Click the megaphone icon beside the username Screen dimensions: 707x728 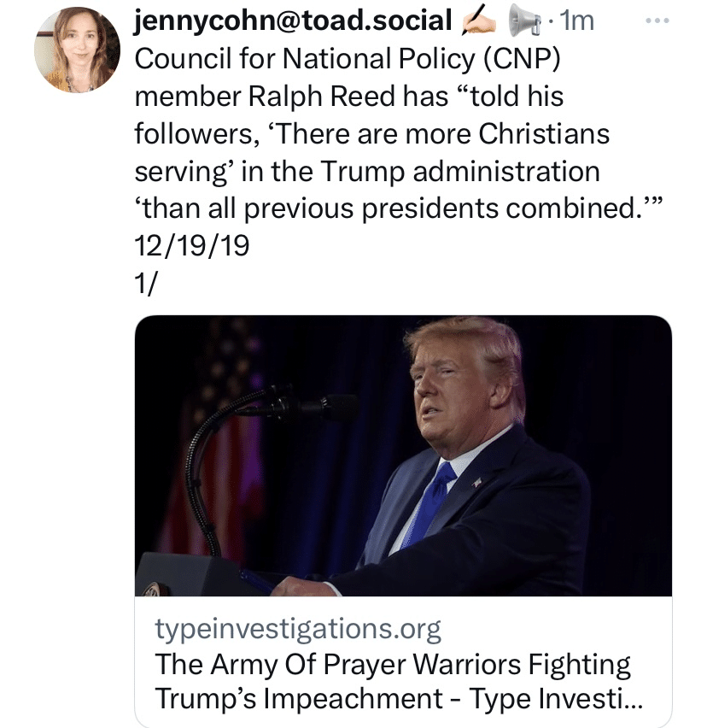[523, 21]
